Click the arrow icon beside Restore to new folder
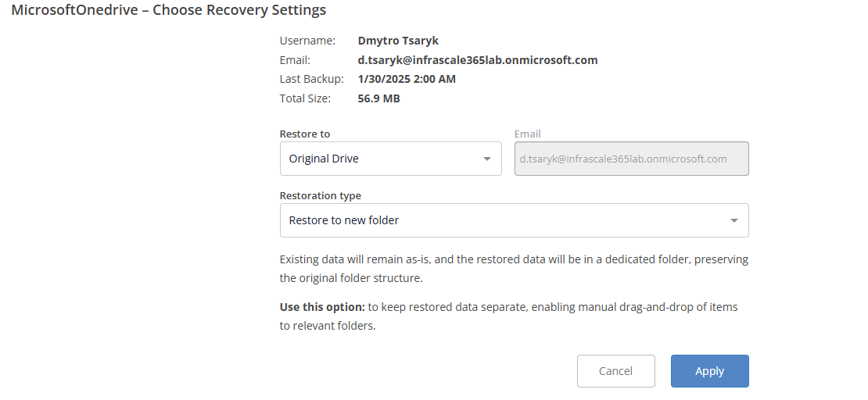868x400 pixels. point(733,220)
